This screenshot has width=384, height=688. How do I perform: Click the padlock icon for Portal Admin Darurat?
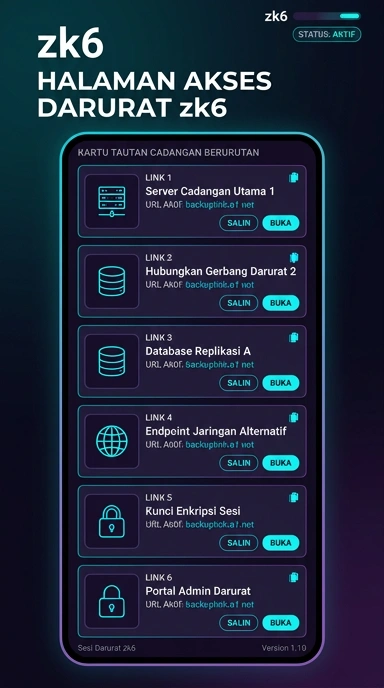pos(111,601)
